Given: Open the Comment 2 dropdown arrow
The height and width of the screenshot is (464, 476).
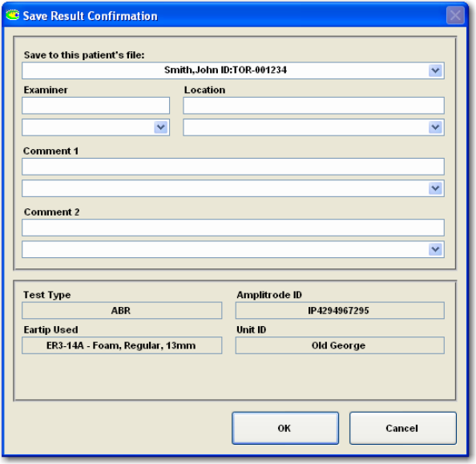Looking at the screenshot, I should 435,249.
